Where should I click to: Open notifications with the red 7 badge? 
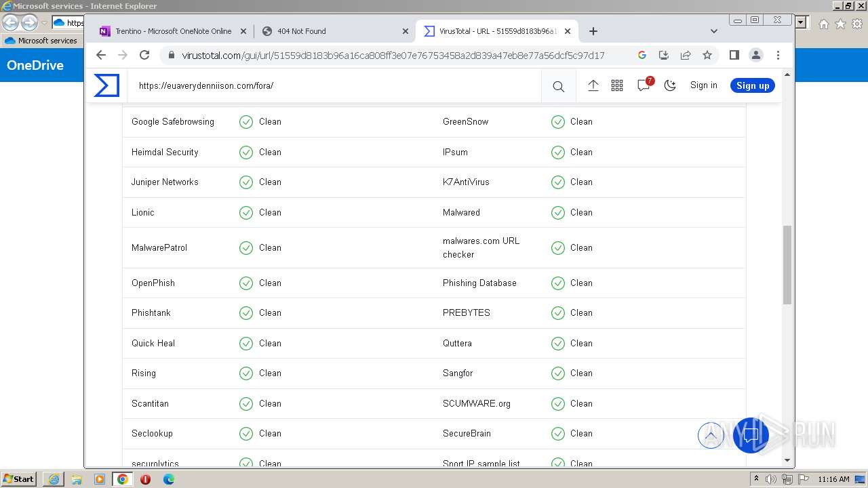click(x=644, y=85)
